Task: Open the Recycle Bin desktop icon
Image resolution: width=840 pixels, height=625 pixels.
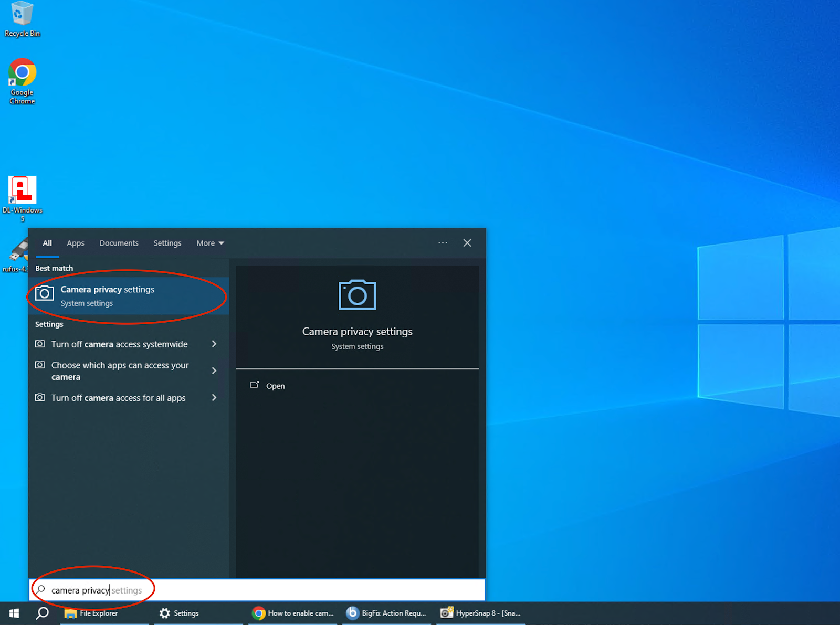Action: click(22, 19)
